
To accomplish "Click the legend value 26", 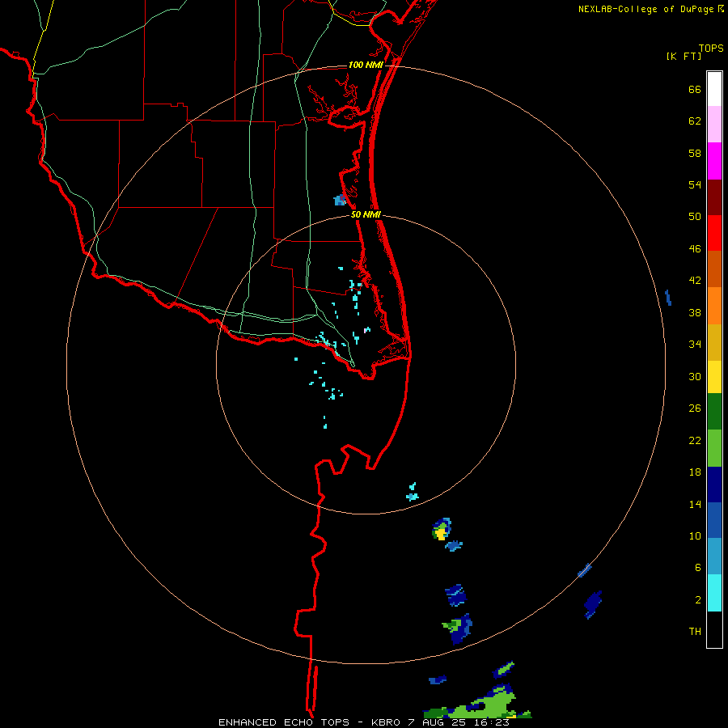I will pos(695,408).
